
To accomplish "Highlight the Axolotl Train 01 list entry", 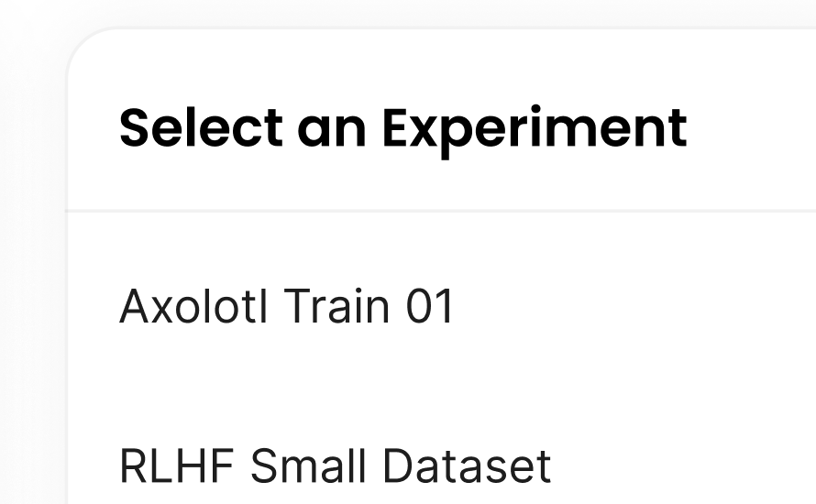I will (287, 307).
